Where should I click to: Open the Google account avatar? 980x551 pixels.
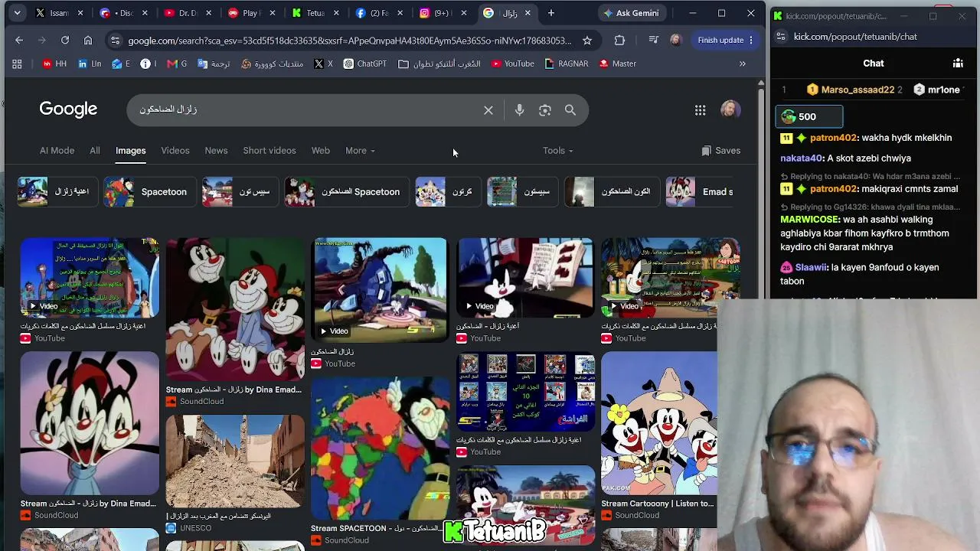point(730,109)
